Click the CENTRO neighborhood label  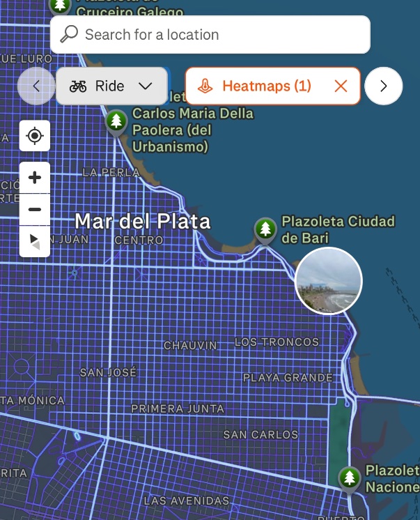(x=139, y=240)
